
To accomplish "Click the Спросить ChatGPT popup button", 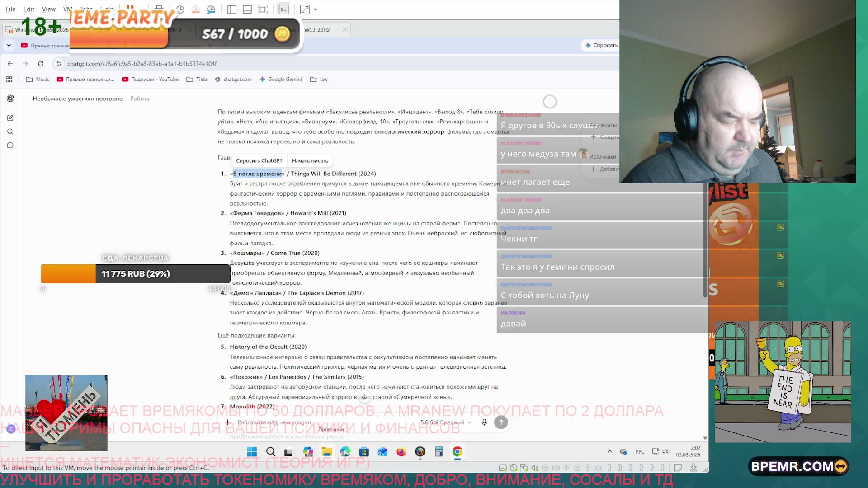I will [x=259, y=160].
